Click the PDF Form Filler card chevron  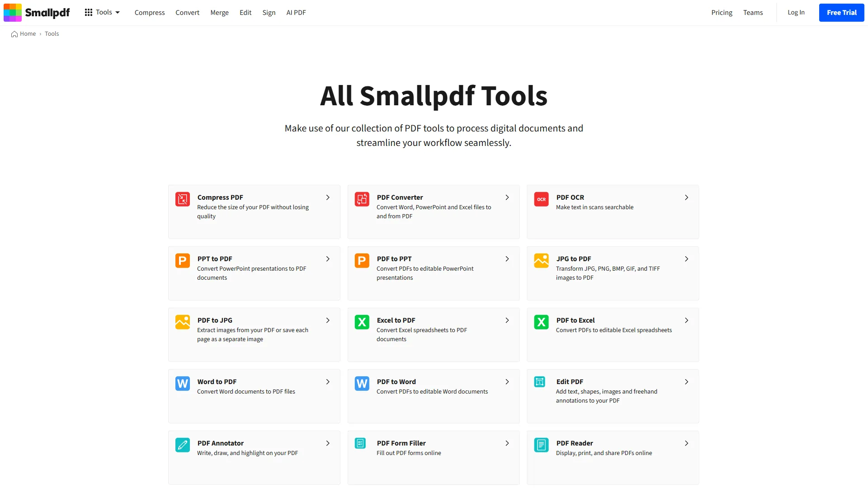[507, 443]
